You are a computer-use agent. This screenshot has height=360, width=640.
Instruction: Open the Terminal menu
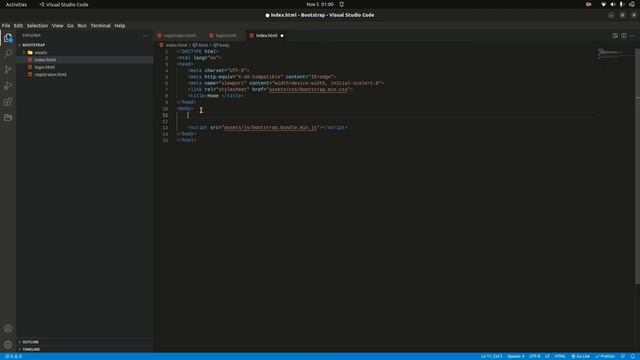100,26
